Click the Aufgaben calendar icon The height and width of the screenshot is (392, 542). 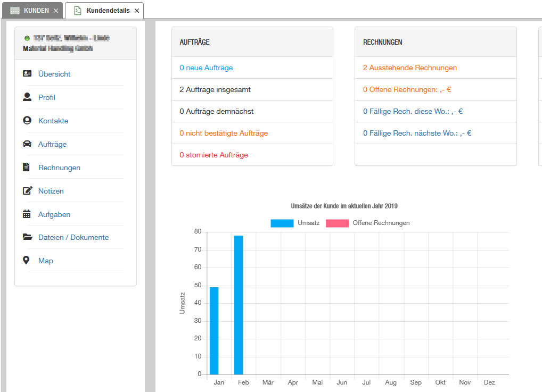tap(27, 214)
